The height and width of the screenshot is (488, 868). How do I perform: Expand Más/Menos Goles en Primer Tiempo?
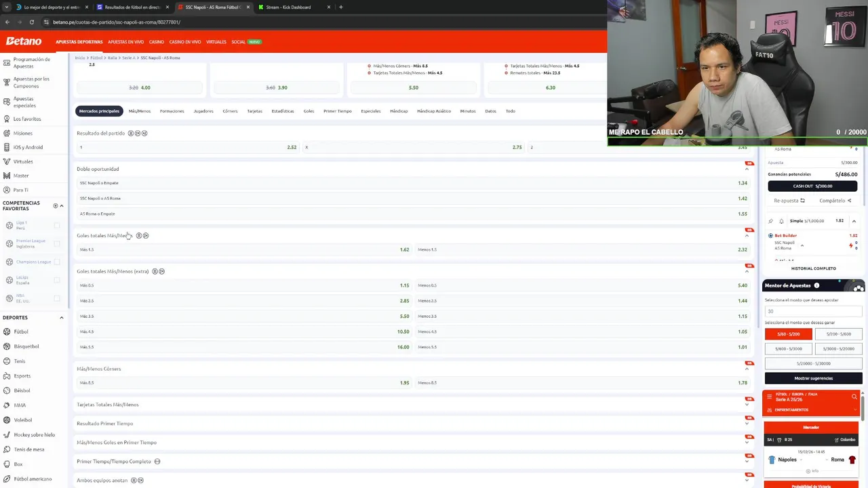pyautogui.click(x=747, y=443)
